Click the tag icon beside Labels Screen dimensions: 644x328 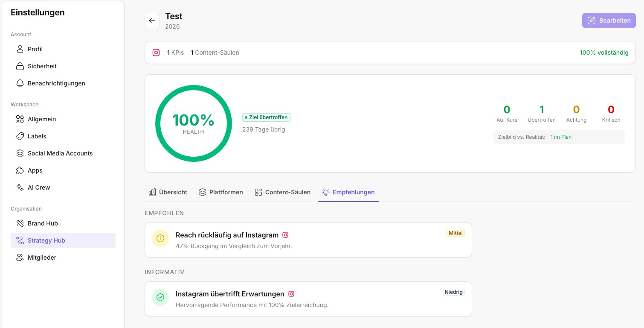coord(20,136)
